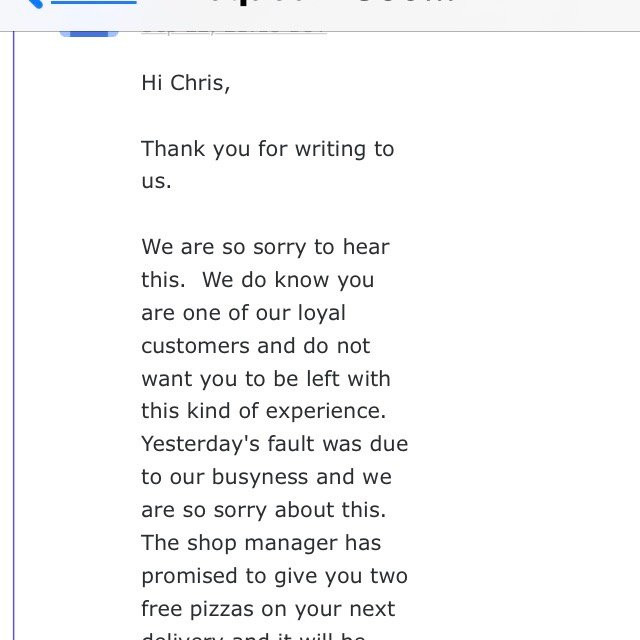Tap the "are one of our loyal" line
Viewport: 640px width, 640px height.
[x=243, y=313]
